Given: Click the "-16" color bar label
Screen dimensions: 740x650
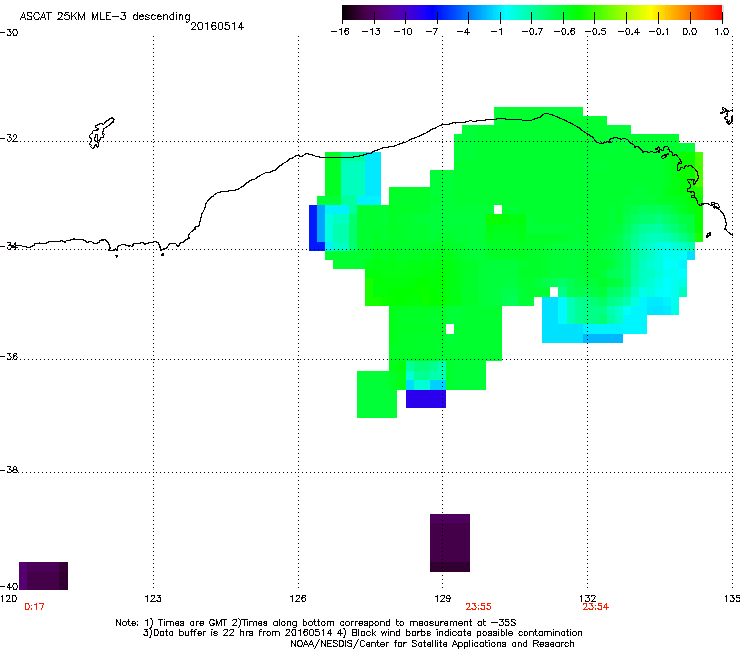Looking at the screenshot, I should (340, 32).
